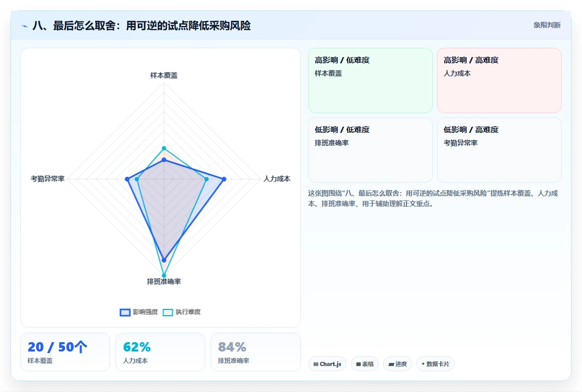Click the Chart.js tag chip
The width and height of the screenshot is (582, 392).
[x=327, y=364]
